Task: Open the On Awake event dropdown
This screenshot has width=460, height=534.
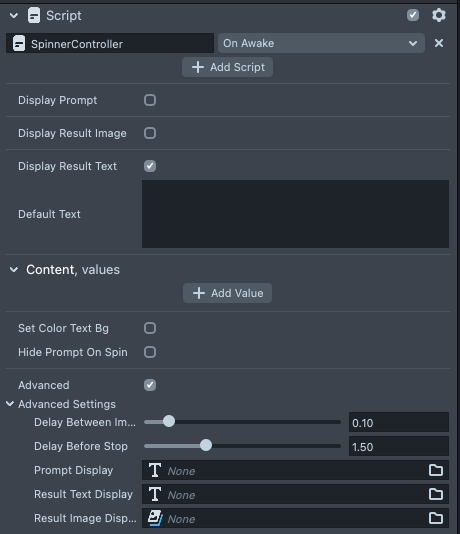Action: 321,43
